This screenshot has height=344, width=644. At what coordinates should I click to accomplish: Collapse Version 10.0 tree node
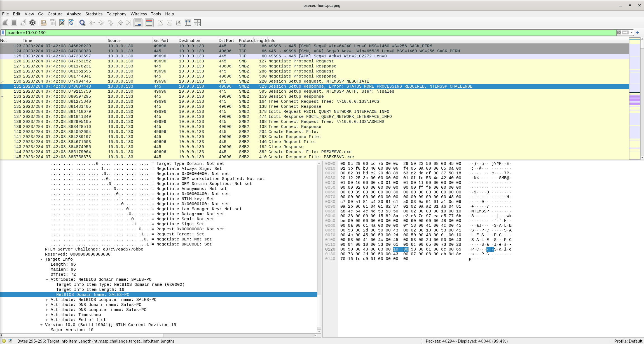coord(41,325)
